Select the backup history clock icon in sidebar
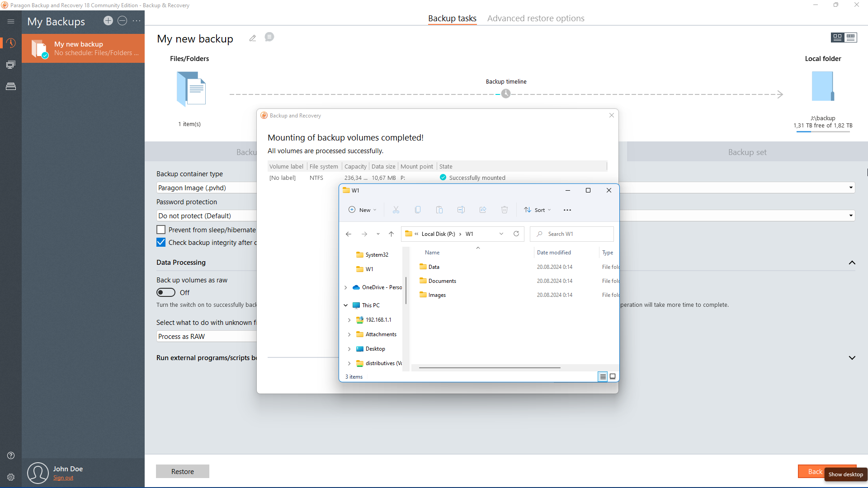The width and height of the screenshot is (868, 488). coord(11,43)
